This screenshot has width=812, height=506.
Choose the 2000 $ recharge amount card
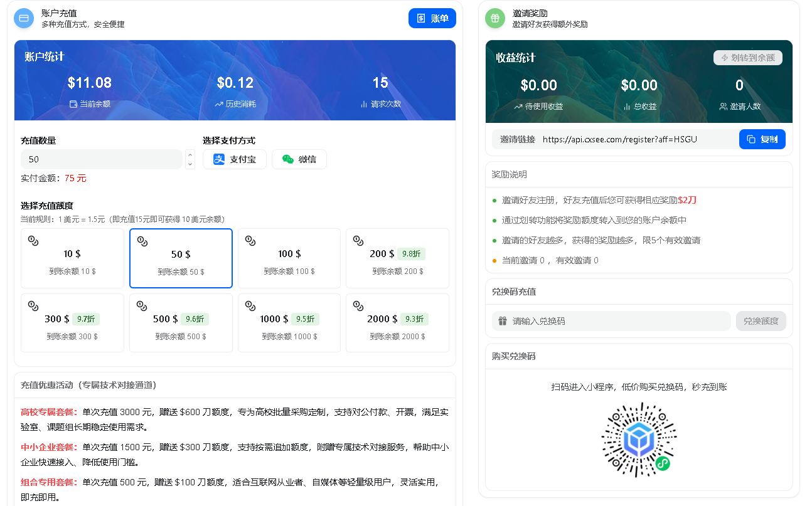tap(397, 323)
